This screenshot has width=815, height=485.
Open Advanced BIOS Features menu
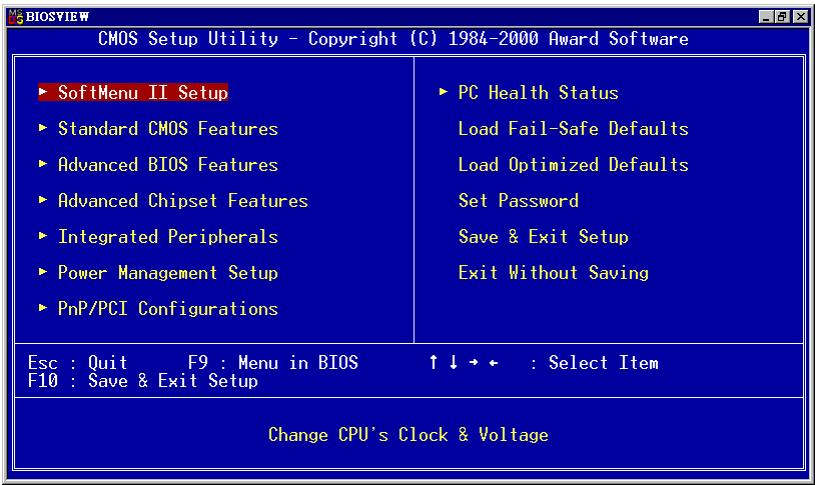click(x=168, y=164)
